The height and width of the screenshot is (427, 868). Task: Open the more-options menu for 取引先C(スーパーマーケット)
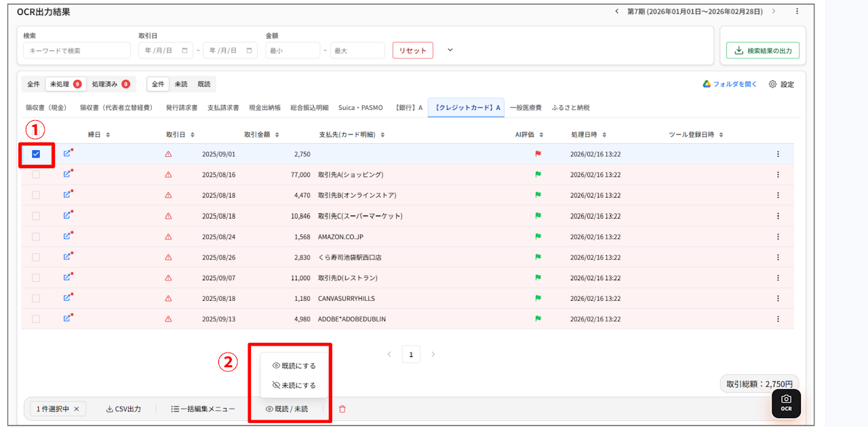pyautogui.click(x=778, y=216)
